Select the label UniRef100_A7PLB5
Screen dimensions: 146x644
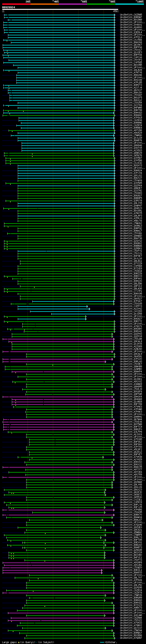click(131, 83)
